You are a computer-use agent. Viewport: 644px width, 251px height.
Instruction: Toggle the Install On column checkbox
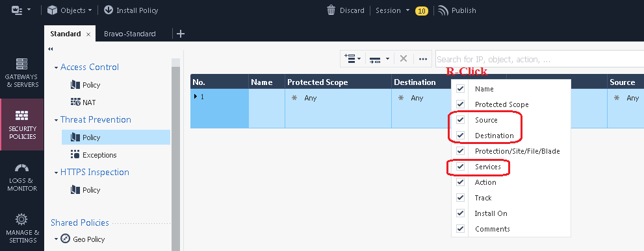click(x=460, y=213)
